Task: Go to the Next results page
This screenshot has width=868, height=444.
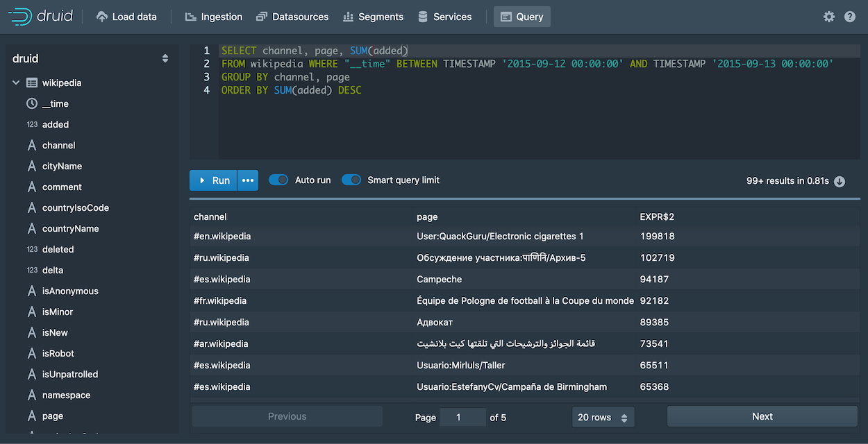Action: click(762, 416)
